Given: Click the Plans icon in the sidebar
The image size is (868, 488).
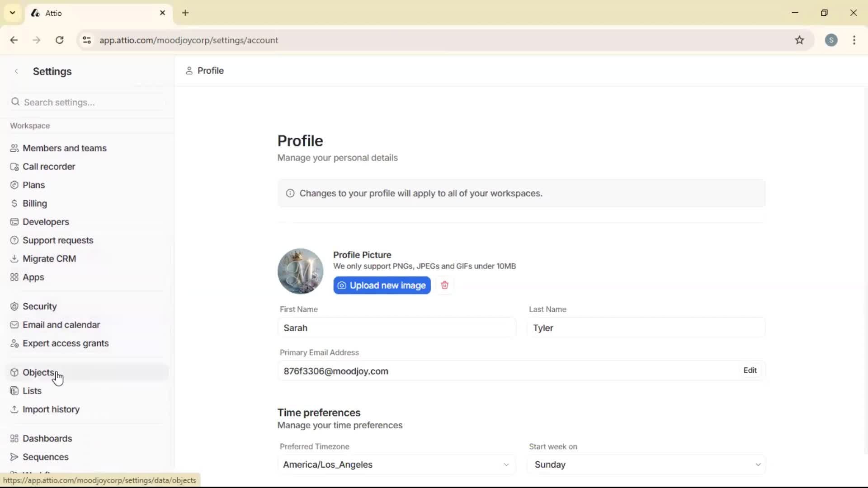Looking at the screenshot, I should (14, 185).
